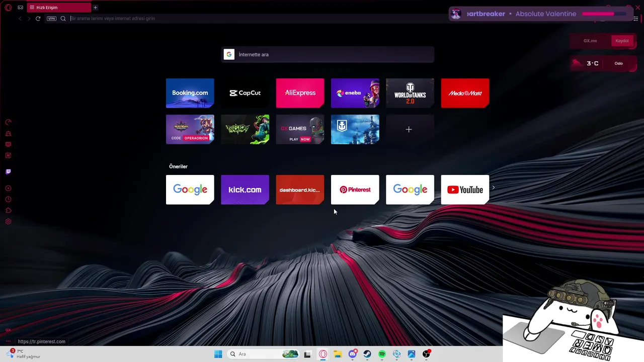The width and height of the screenshot is (644, 362).
Task: Select the Hızlı Erişim tab
Action: (x=59, y=8)
